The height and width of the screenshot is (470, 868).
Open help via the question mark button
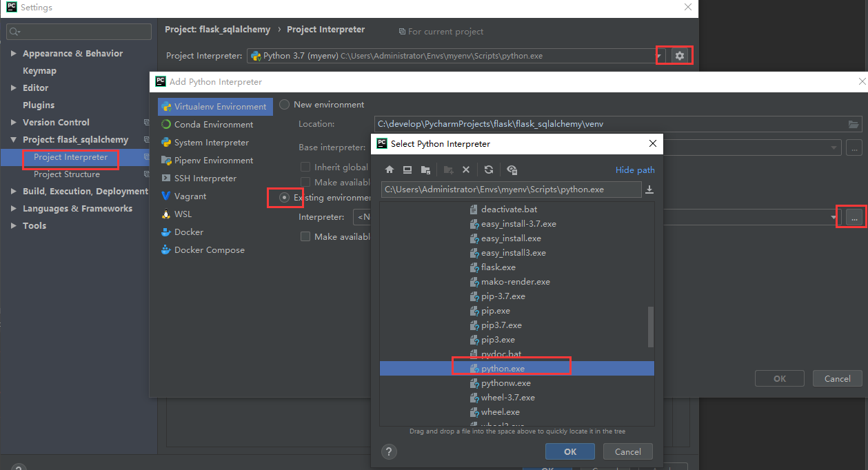point(389,452)
